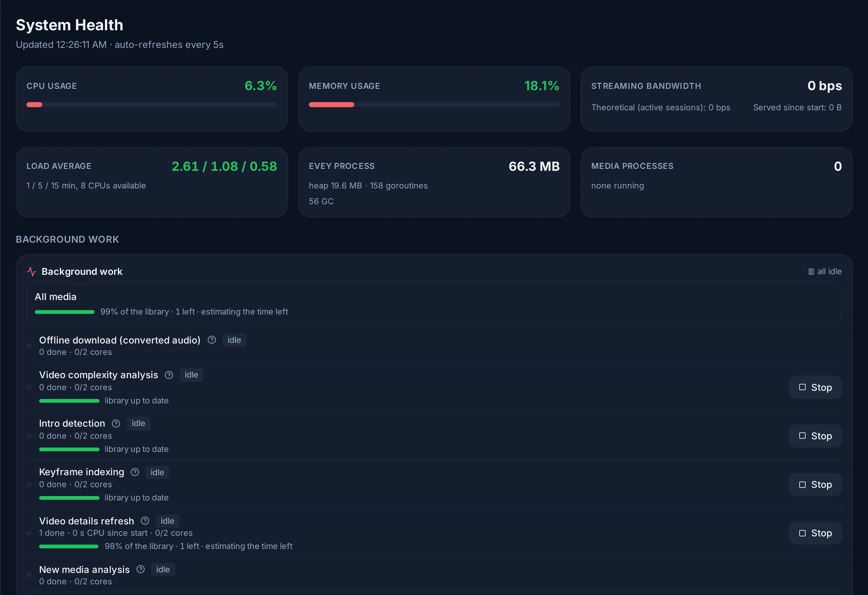Image resolution: width=868 pixels, height=595 pixels.
Task: Stop the Keyframe indexing job
Action: tap(815, 484)
